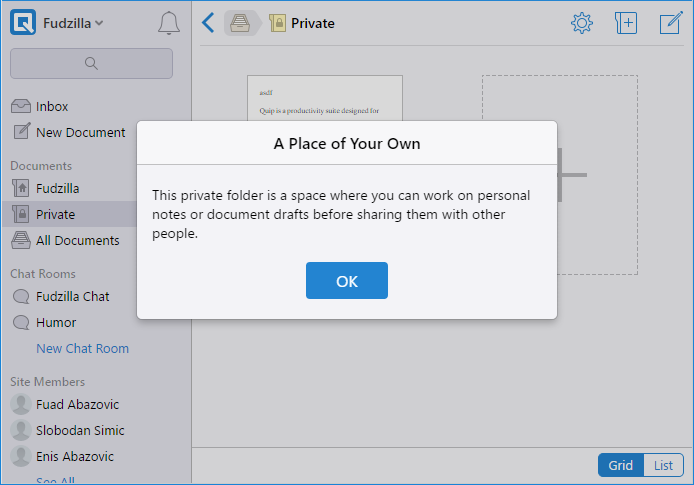Screen dimensions: 694x485
Task: Open the asdf document thumbnail
Action: [324, 98]
